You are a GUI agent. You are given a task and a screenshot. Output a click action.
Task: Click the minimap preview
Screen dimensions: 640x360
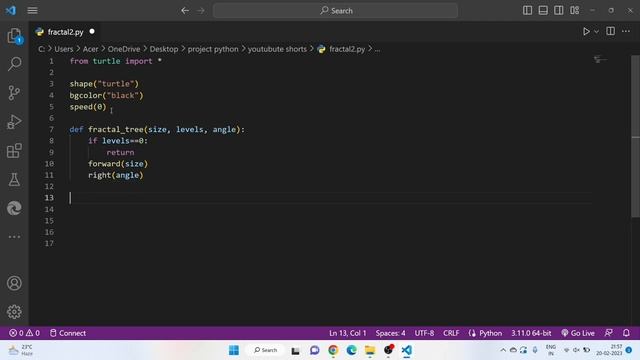tap(600, 60)
